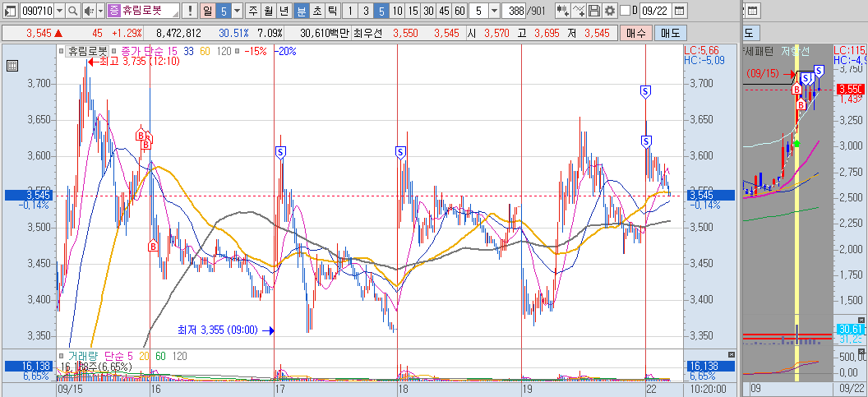Click the stock code field 090710
Screen dimensions: 868x397
38,11
